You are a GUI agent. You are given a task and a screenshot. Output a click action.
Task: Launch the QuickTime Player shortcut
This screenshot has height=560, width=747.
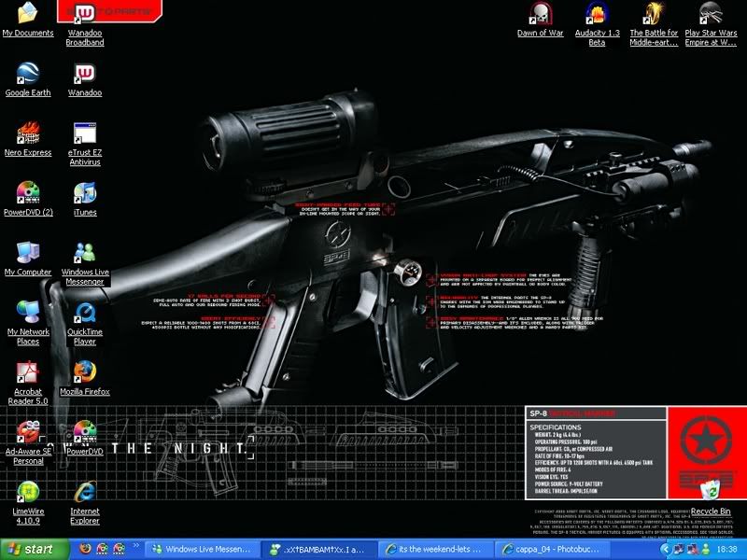(x=85, y=324)
